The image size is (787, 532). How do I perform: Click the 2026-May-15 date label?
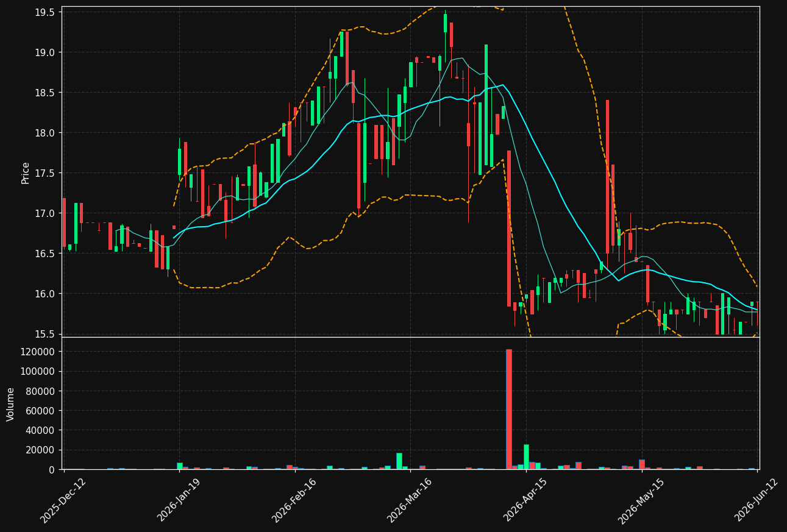(641, 500)
